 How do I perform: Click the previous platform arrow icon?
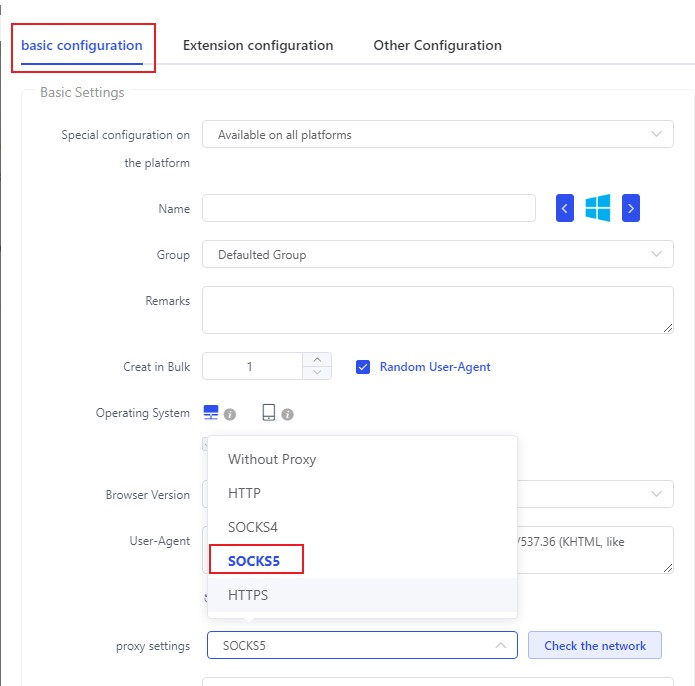(x=565, y=208)
